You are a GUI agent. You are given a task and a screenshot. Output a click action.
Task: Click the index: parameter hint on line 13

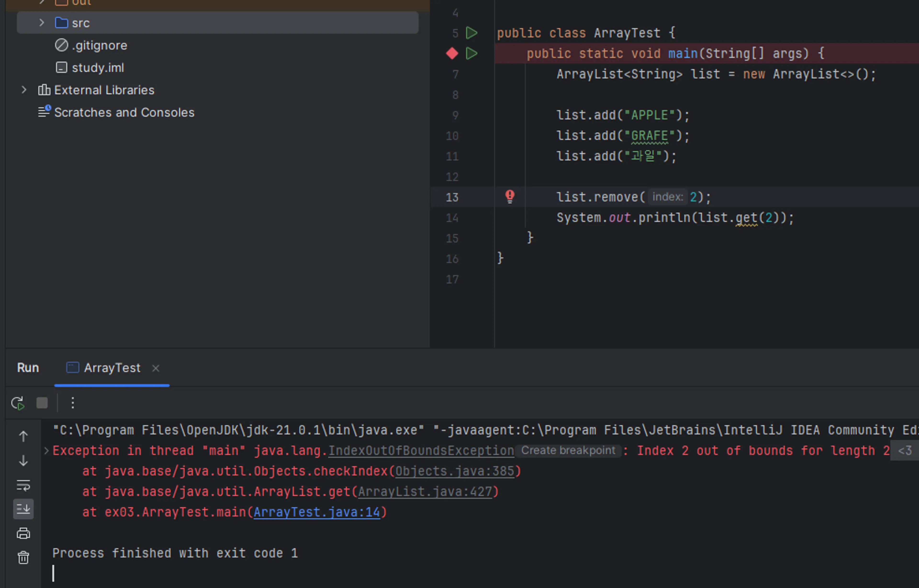coord(667,197)
